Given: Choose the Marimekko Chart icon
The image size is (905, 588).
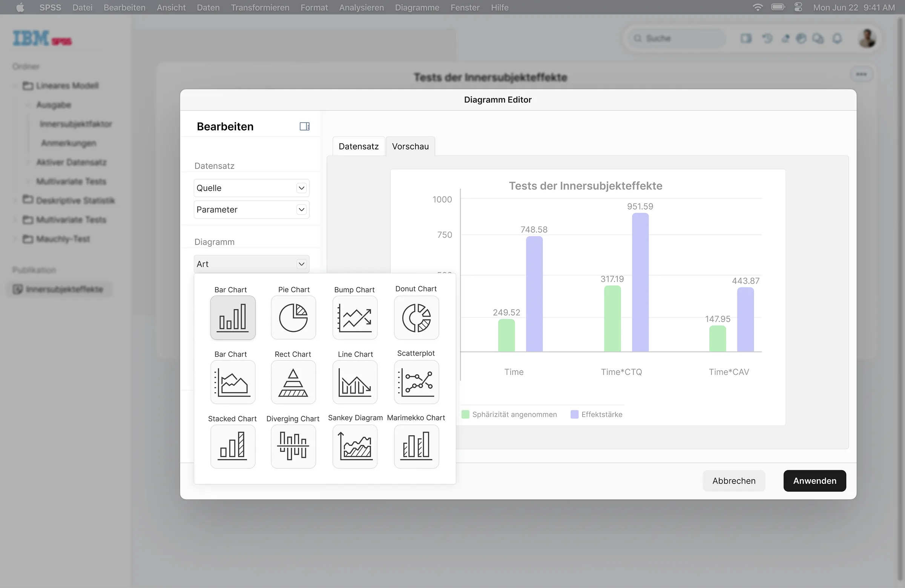Looking at the screenshot, I should [x=416, y=446].
